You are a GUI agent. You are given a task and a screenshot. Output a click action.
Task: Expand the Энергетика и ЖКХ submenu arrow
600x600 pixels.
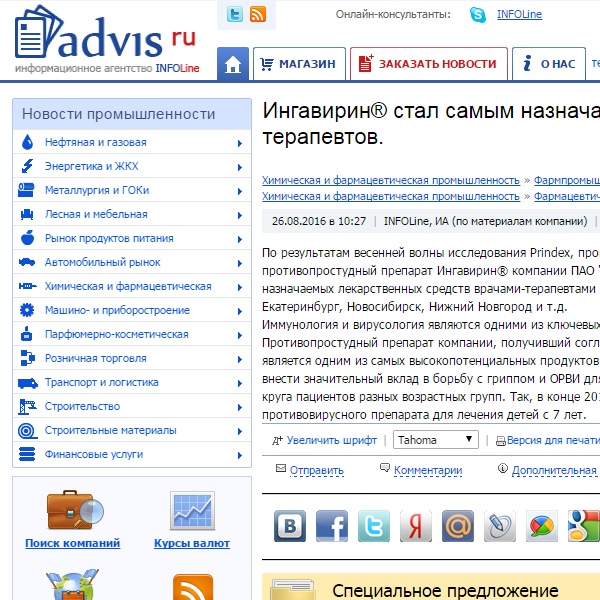click(x=240, y=167)
